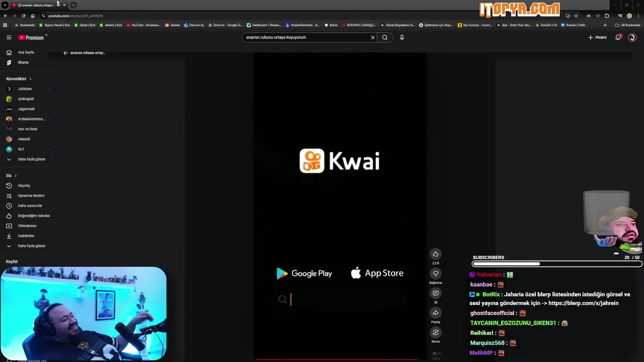Open the Drive'ım Google Drive bookmark
Image resolution: width=644 pixels, height=362 pixels.
click(225, 25)
